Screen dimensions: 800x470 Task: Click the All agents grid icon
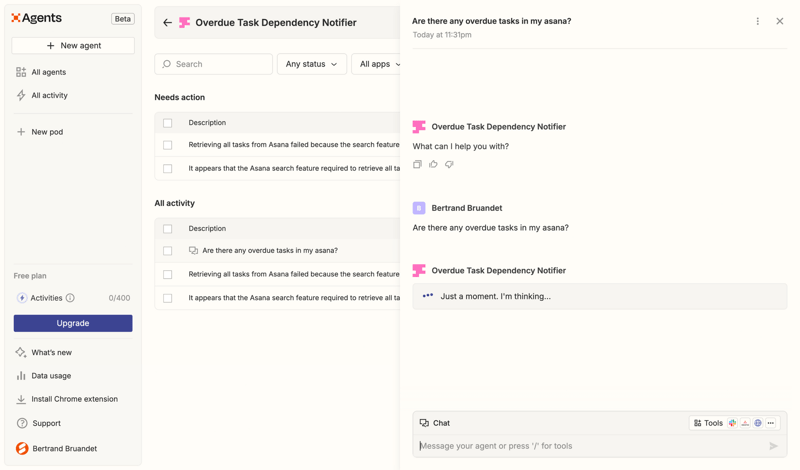click(x=21, y=72)
